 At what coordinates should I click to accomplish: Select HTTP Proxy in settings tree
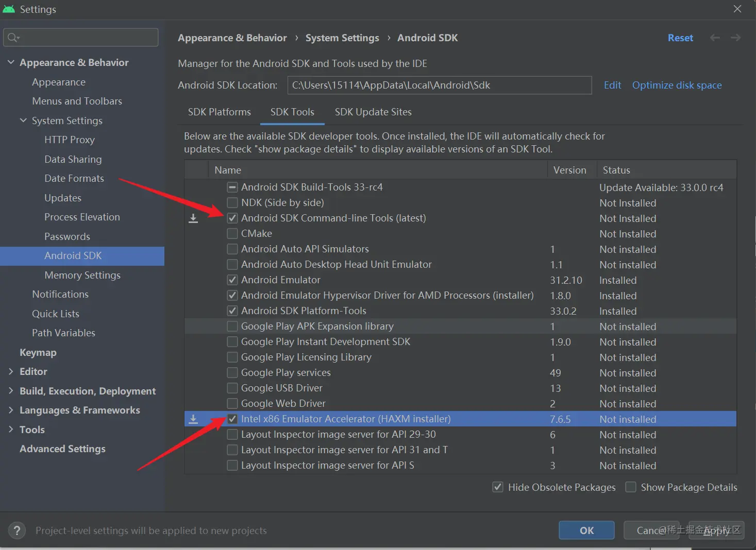coord(70,140)
